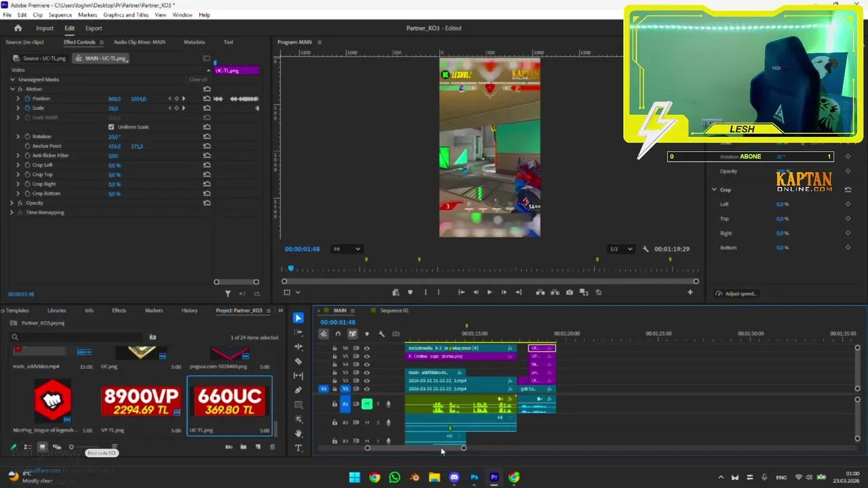Open Program monitor settings wrench

(x=646, y=249)
